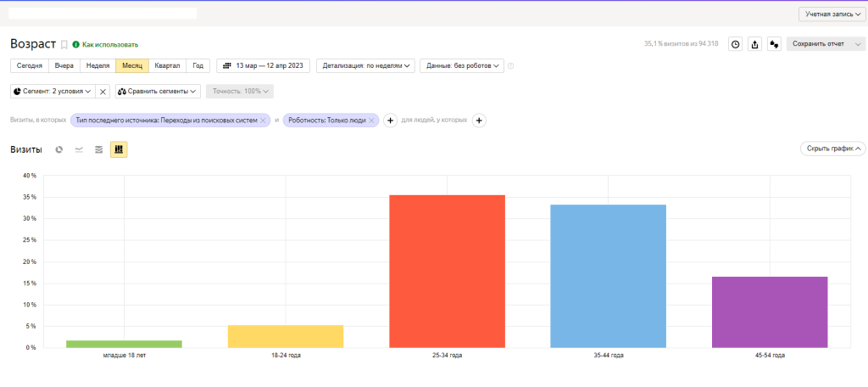Switch to the Неделя period tab

(98, 65)
